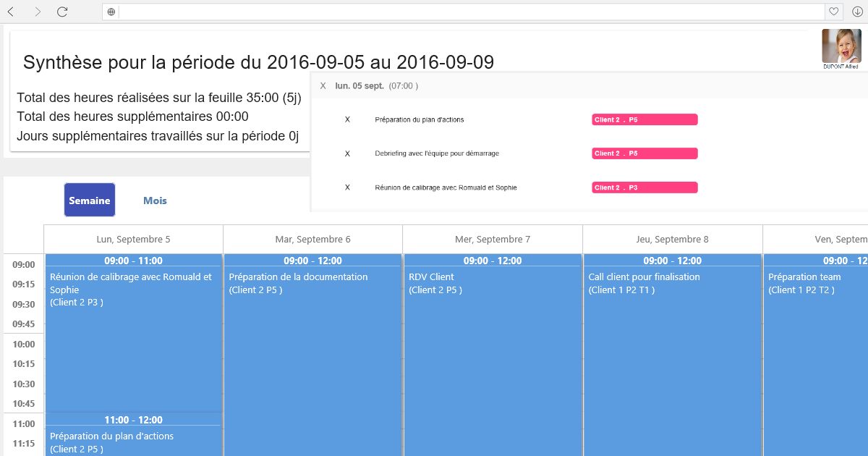Click the 11:00 time slot label
This screenshot has width=868, height=456.
click(x=24, y=424)
